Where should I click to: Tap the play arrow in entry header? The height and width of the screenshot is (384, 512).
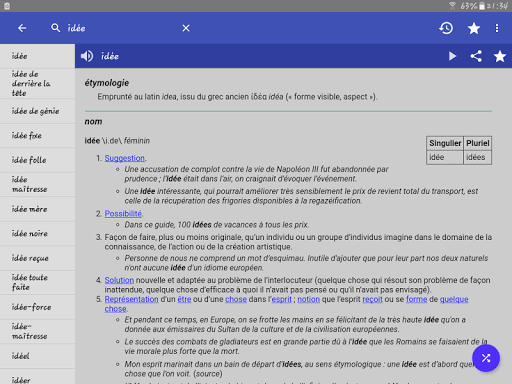point(452,56)
